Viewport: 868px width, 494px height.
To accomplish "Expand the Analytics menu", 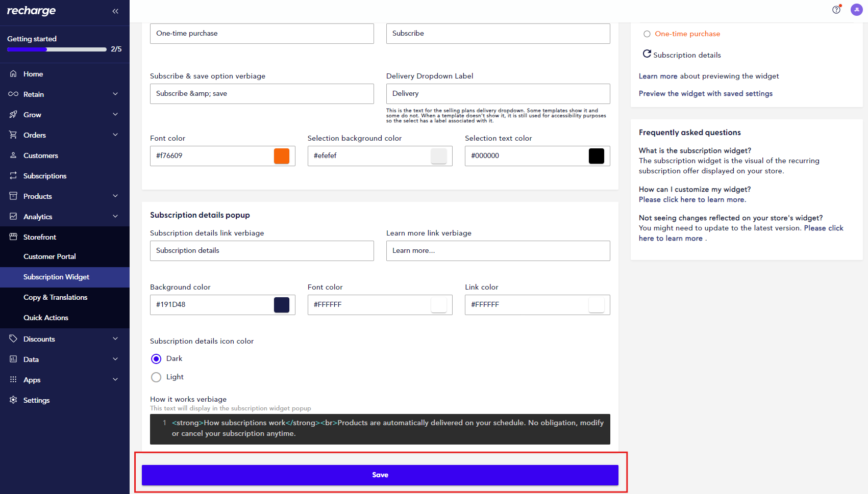I will 38,216.
